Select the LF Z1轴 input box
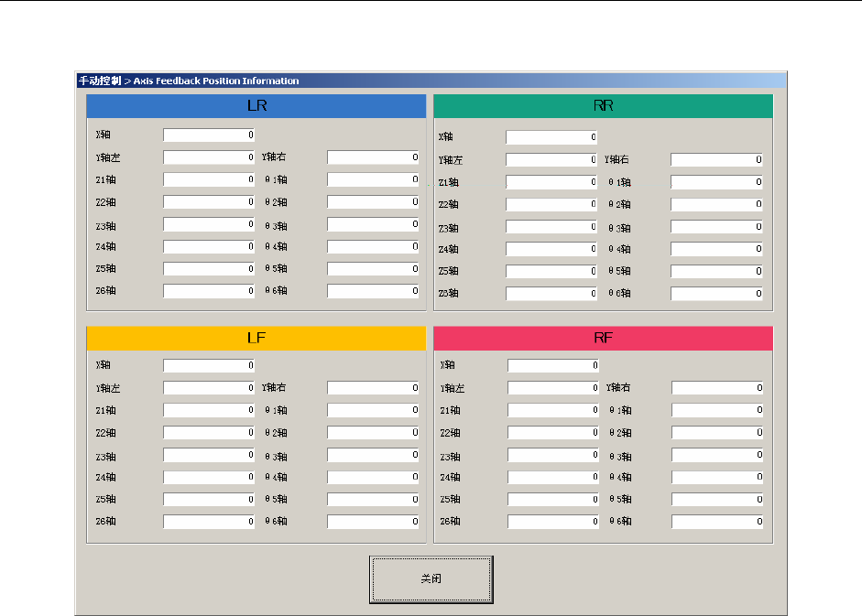 pos(209,410)
